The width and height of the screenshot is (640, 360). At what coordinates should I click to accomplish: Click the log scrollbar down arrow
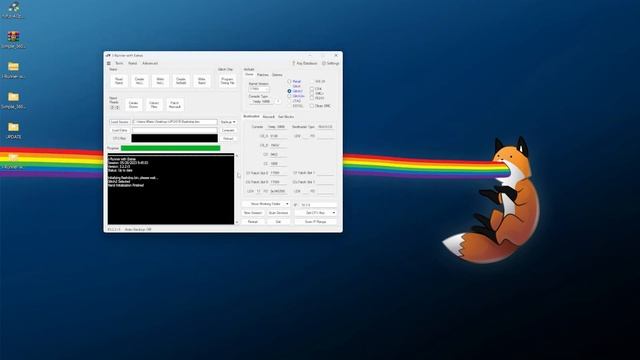(237, 222)
